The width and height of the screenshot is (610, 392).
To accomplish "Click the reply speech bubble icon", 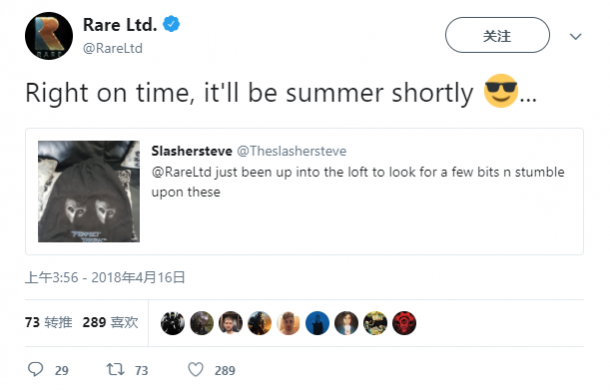I will 35,369.
